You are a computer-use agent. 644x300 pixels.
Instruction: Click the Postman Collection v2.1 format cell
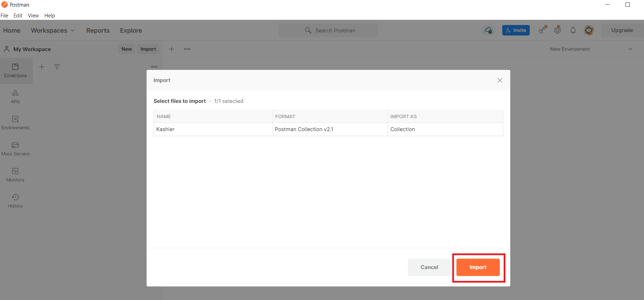(330, 129)
